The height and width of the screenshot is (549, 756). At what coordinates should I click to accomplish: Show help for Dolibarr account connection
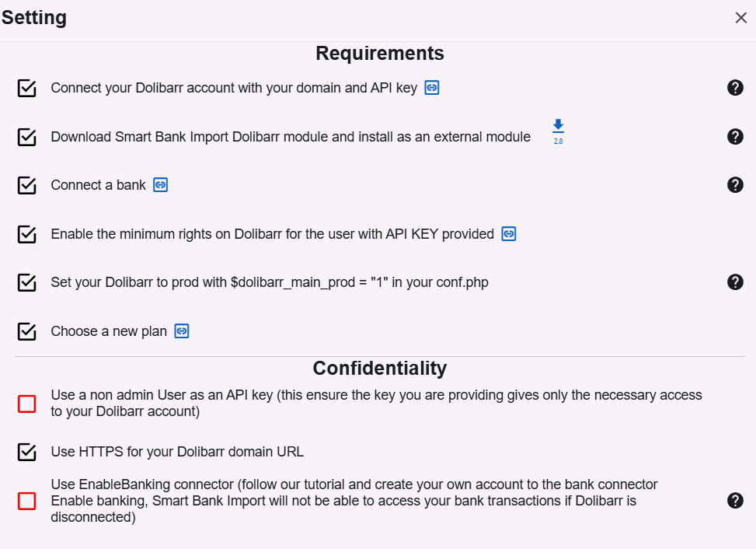pos(735,88)
